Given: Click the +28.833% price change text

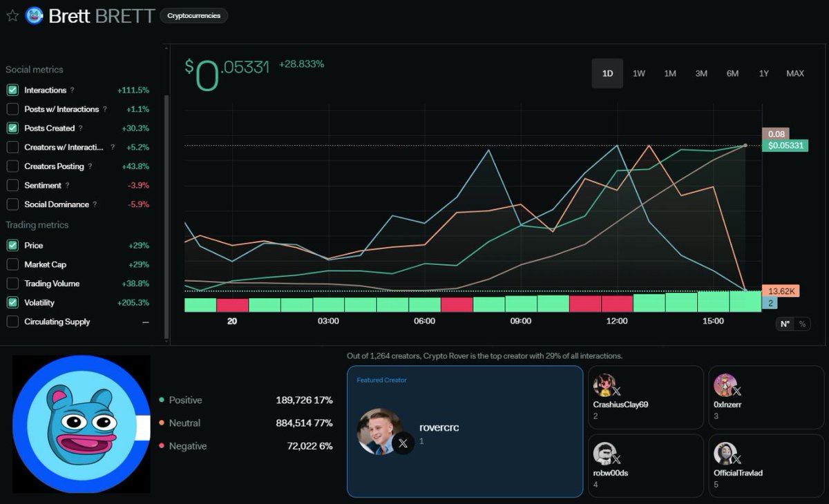Looking at the screenshot, I should [301, 64].
